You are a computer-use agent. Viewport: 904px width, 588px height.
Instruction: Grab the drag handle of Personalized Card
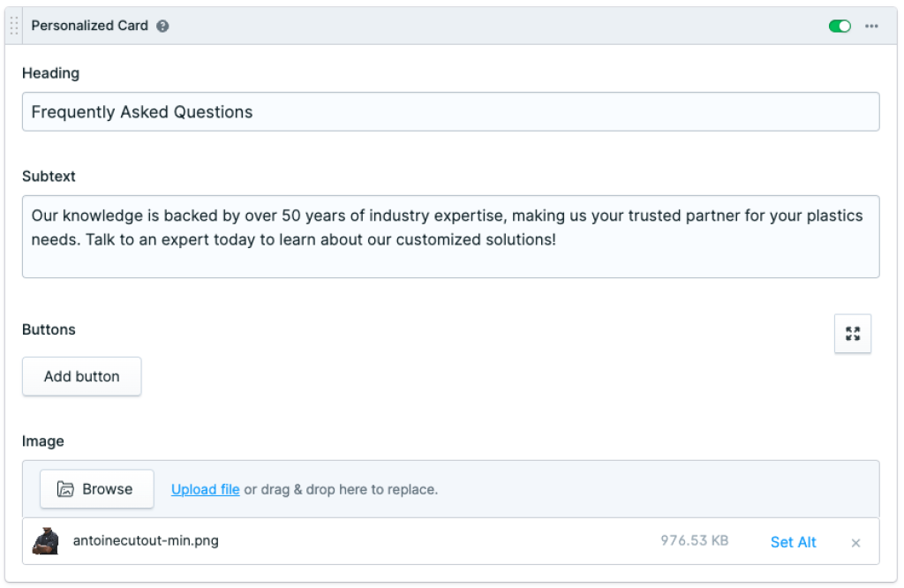click(x=13, y=26)
